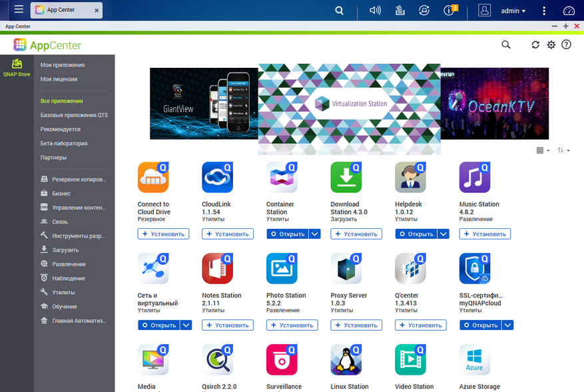The height and width of the screenshot is (392, 584).
Task: Expand Container Station options arrow
Action: tap(315, 234)
